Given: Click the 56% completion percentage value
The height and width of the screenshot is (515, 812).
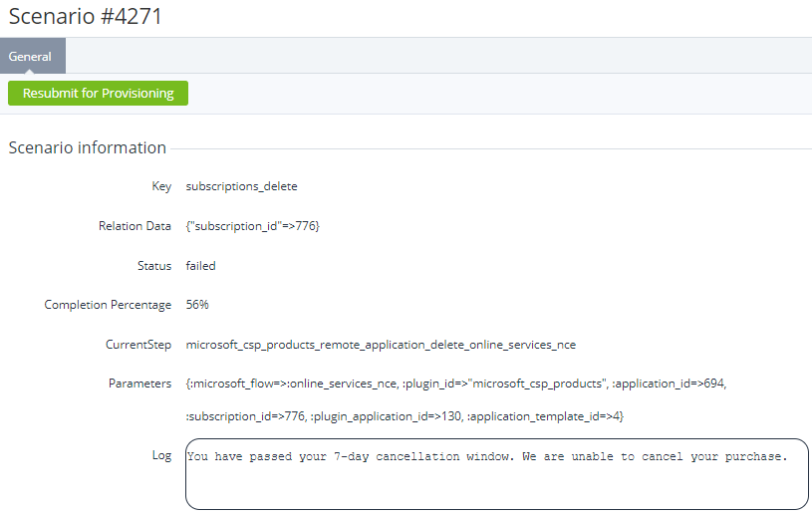Looking at the screenshot, I should [197, 305].
